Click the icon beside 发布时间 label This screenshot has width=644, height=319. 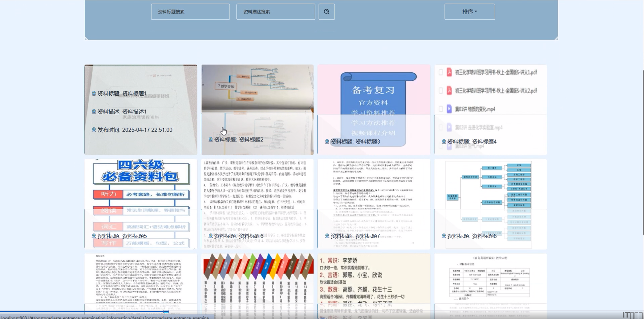tap(94, 130)
